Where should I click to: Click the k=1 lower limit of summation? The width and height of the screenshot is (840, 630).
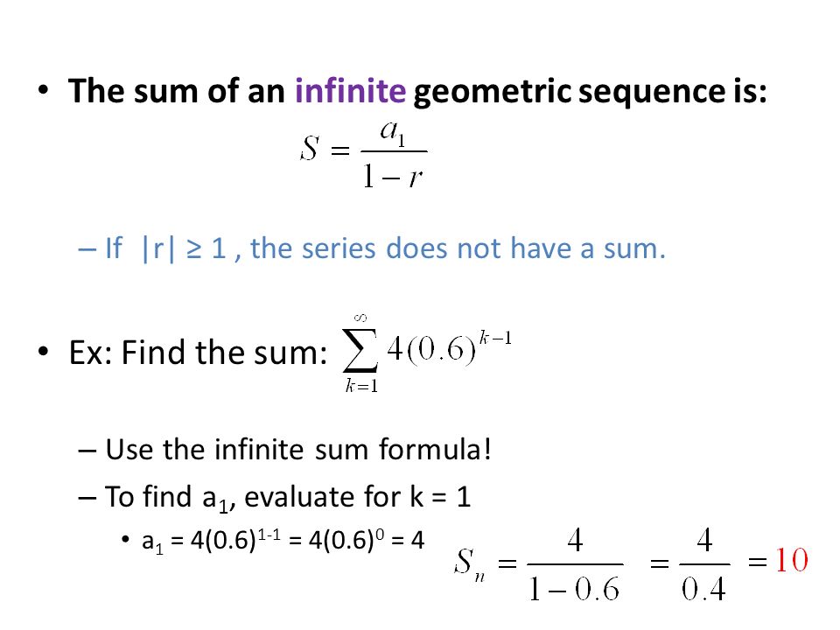pos(361,386)
